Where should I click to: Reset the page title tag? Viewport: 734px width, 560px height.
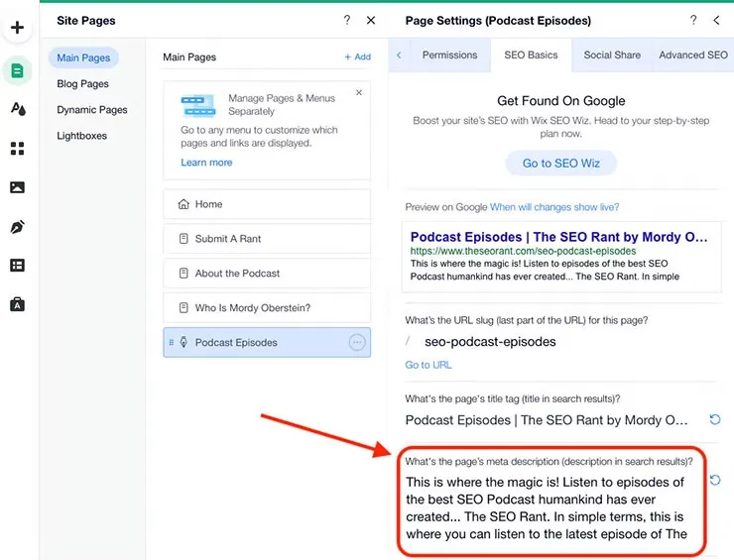point(715,420)
